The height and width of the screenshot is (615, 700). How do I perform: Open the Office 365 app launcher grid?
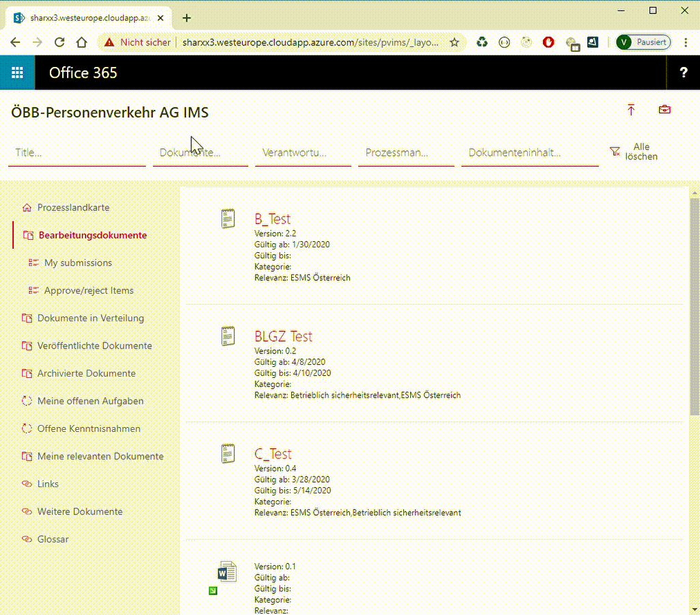pyautogui.click(x=16, y=72)
